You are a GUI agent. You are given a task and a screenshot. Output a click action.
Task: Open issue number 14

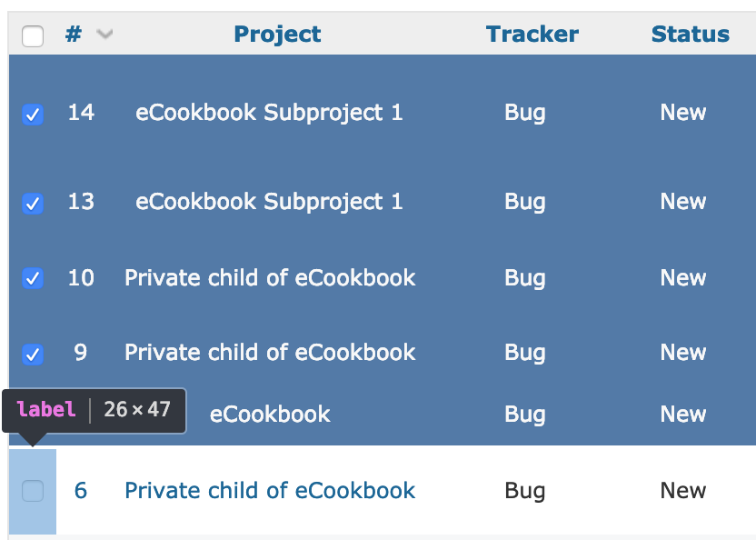point(81,113)
